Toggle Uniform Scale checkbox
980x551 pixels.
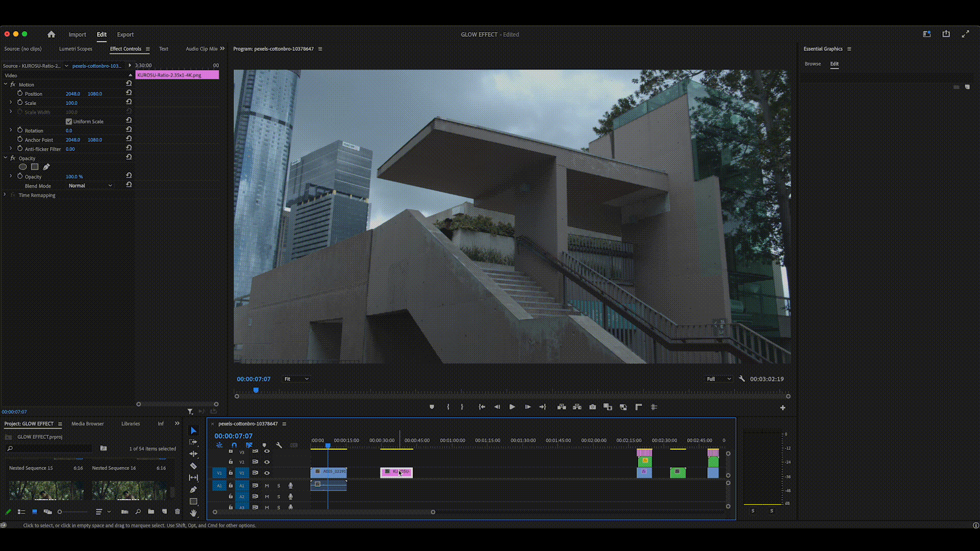(x=69, y=121)
